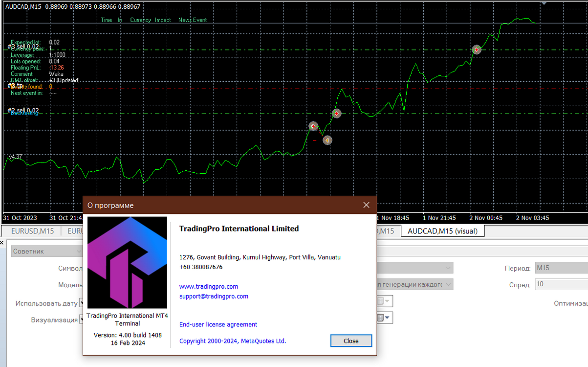This screenshot has height=367, width=588.
Task: Click the Floating PnL value -13.26
Action: (56, 68)
